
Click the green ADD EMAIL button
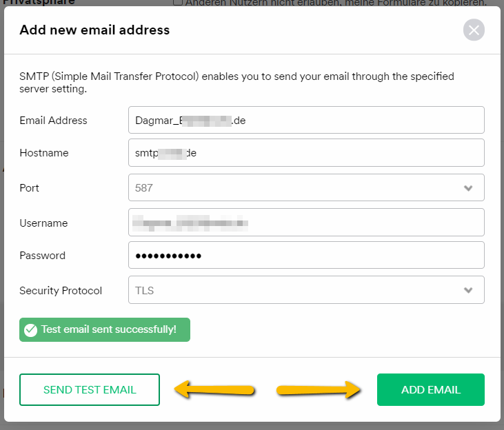[431, 389]
